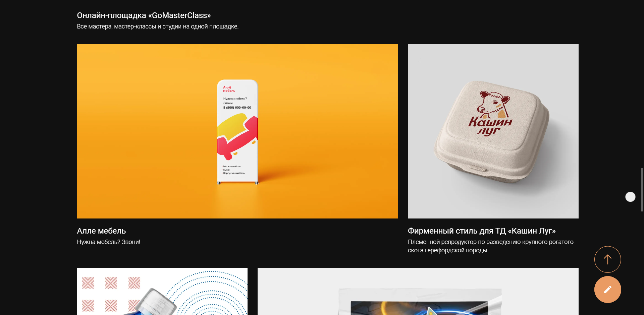The width and height of the screenshot is (644, 315).
Task: Click the Нужна мебель? Звони! description
Action: pos(108,242)
